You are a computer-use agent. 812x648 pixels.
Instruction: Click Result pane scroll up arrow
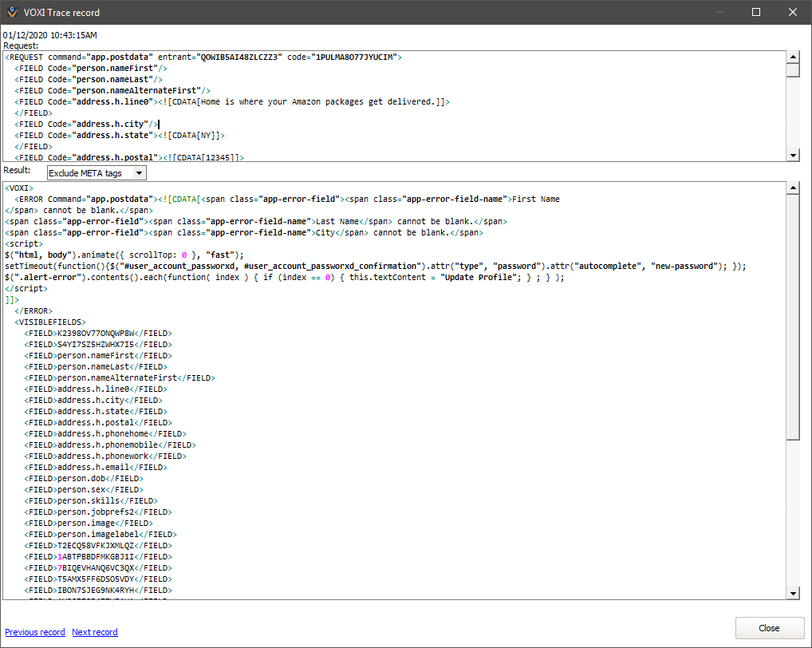793,188
